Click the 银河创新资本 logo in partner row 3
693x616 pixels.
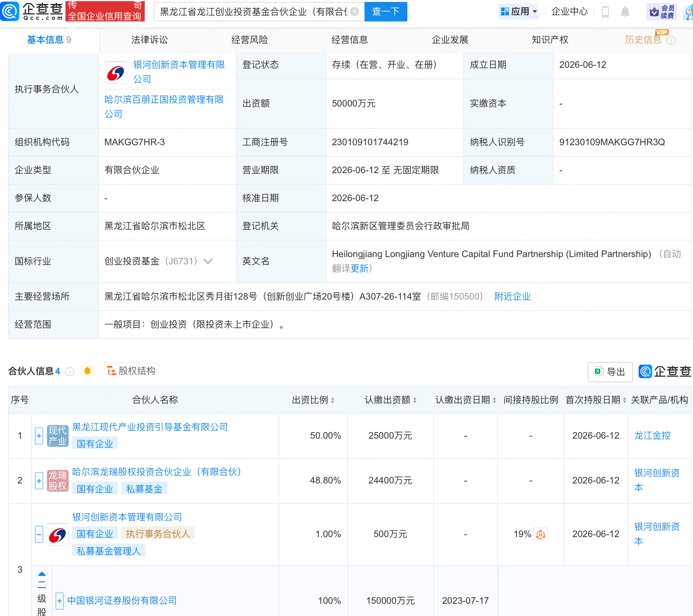tap(58, 535)
